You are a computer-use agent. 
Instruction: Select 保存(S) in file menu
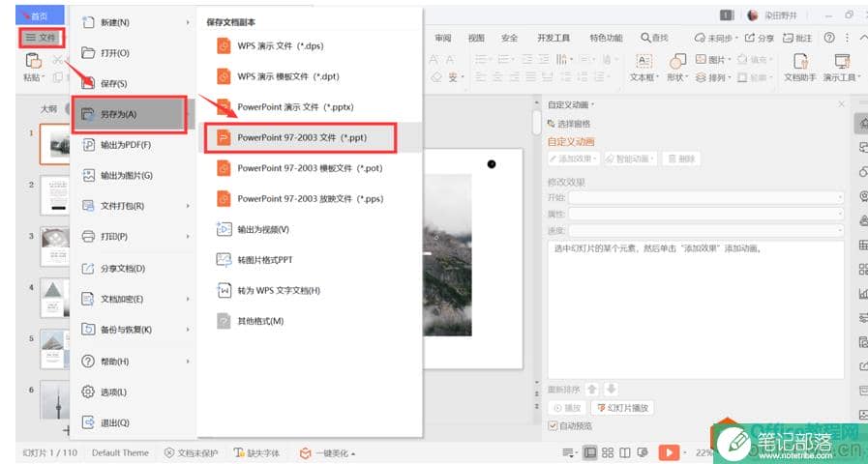point(133,83)
